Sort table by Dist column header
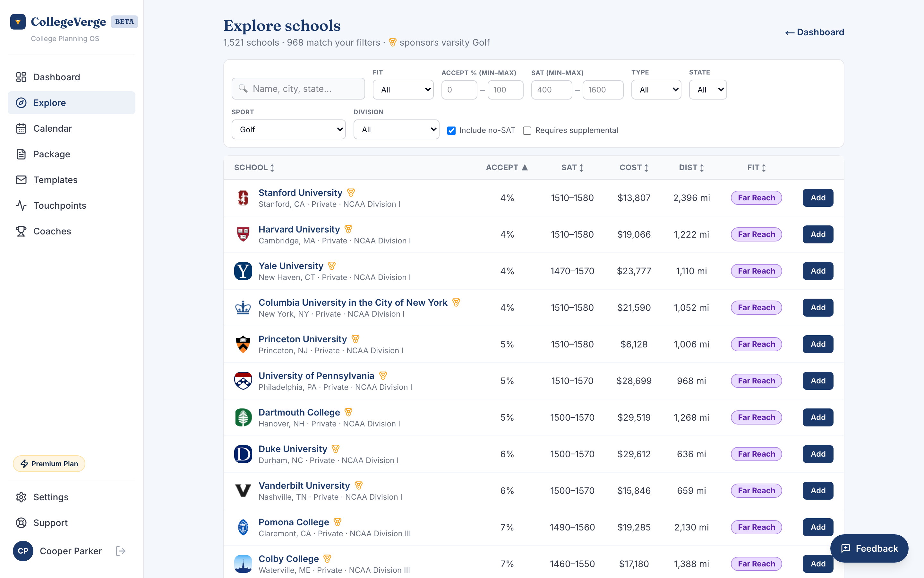The height and width of the screenshot is (578, 924). tap(691, 167)
